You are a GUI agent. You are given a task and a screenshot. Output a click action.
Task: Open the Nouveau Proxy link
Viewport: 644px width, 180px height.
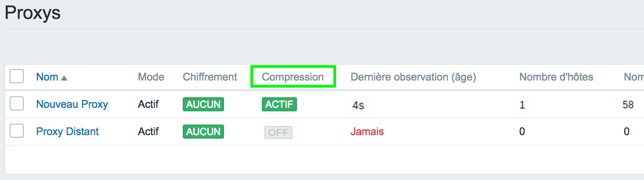pos(72,104)
